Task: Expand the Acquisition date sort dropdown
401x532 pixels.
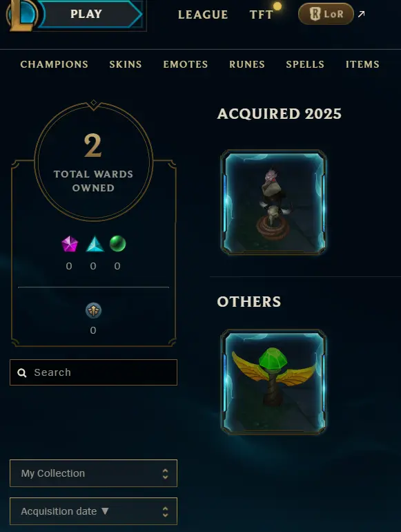Action: tap(94, 511)
